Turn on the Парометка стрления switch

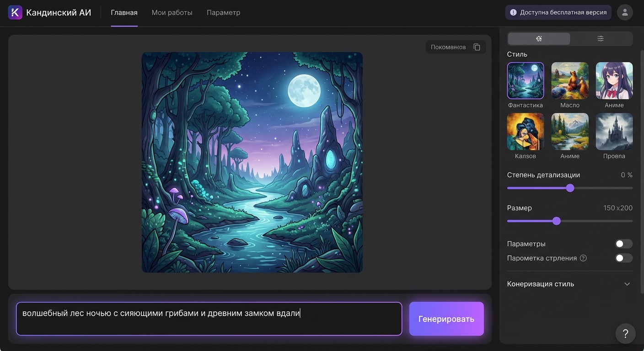coord(624,258)
